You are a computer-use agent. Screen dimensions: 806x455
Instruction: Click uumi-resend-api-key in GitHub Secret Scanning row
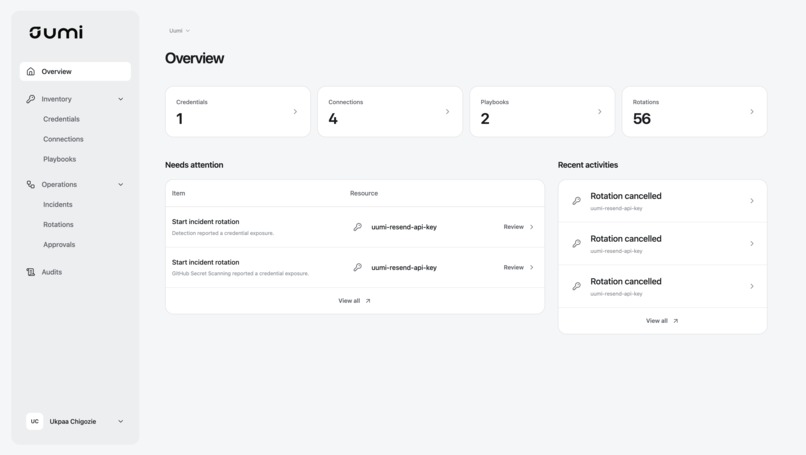coord(404,267)
